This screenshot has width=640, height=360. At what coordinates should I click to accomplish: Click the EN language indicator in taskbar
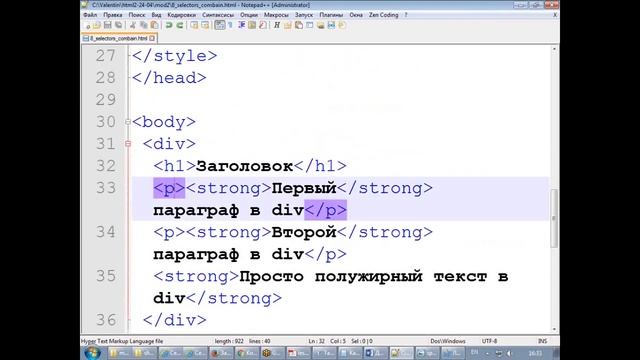(x=474, y=353)
